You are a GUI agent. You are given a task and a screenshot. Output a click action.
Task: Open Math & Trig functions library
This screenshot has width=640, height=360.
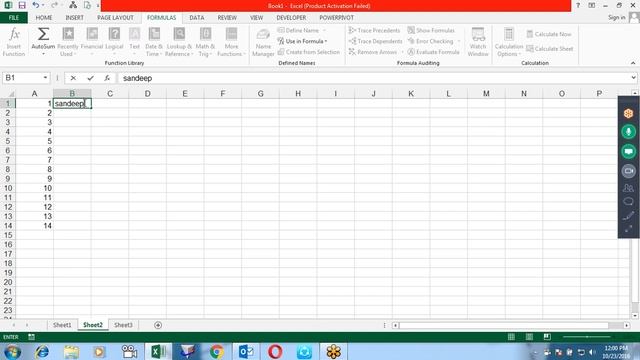tap(205, 42)
